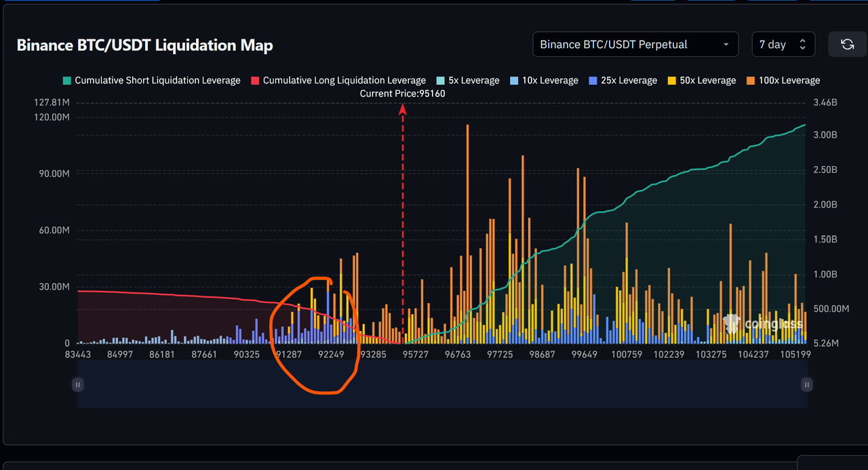
Task: Click the 92249 x-axis price label
Action: (332, 355)
